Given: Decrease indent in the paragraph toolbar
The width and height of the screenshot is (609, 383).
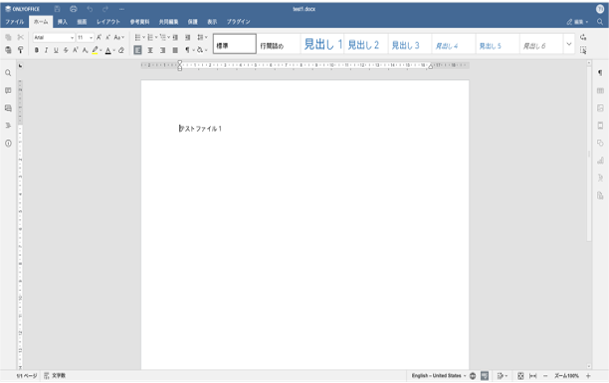Looking at the screenshot, I should (175, 37).
